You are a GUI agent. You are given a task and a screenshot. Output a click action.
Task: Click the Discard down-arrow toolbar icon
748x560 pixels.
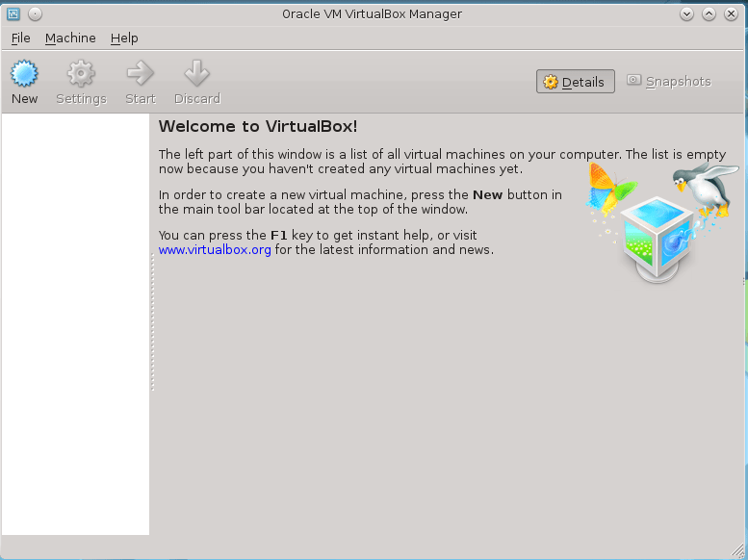coord(197,74)
